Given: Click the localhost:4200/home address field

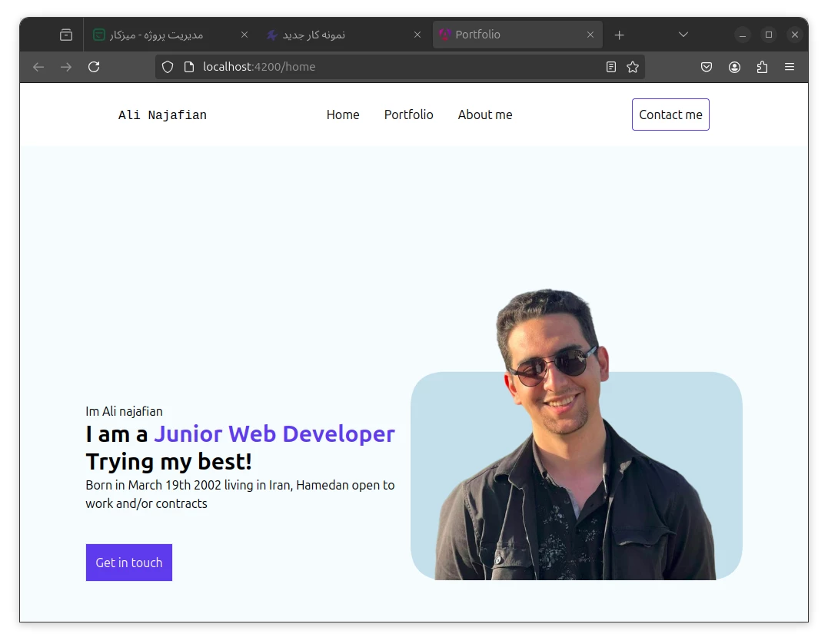Looking at the screenshot, I should tap(384, 67).
